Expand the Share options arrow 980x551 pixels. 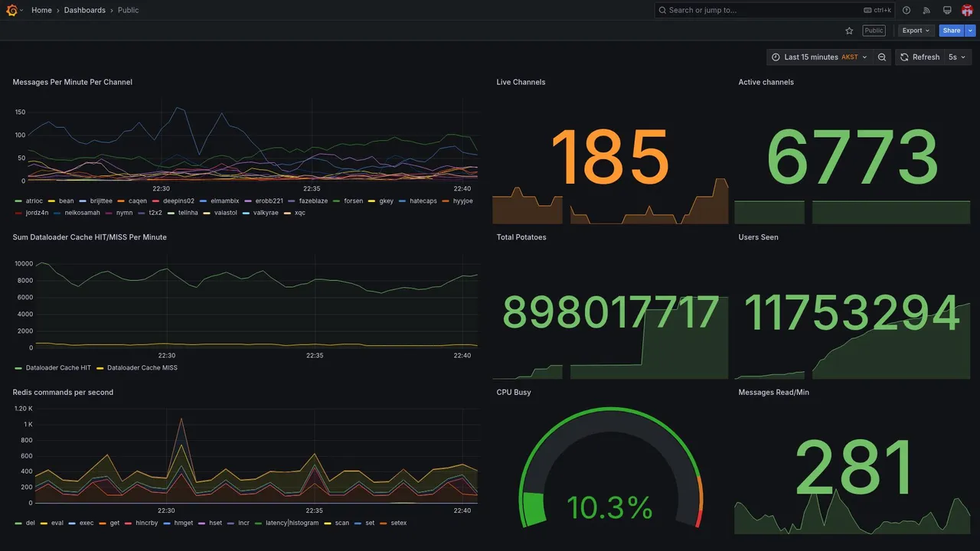tap(971, 31)
